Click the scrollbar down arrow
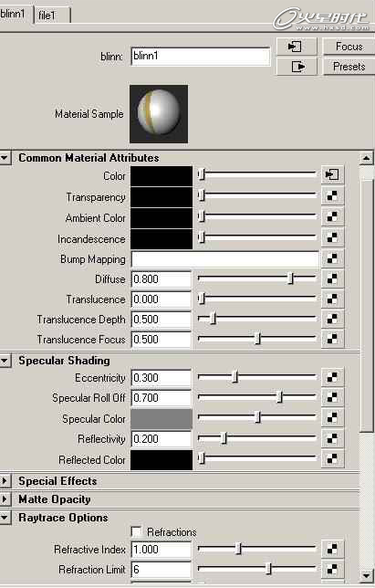This screenshot has height=588, width=375. pos(367,574)
